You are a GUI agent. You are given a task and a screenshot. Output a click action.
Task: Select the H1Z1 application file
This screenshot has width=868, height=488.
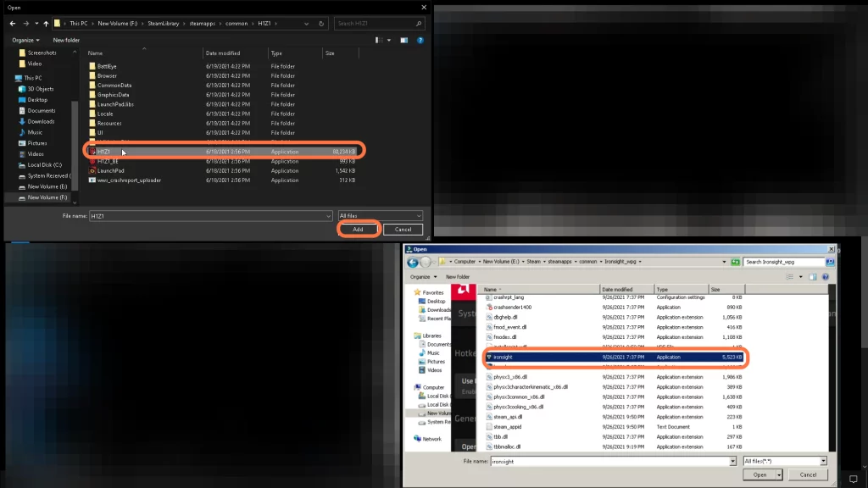coord(223,152)
